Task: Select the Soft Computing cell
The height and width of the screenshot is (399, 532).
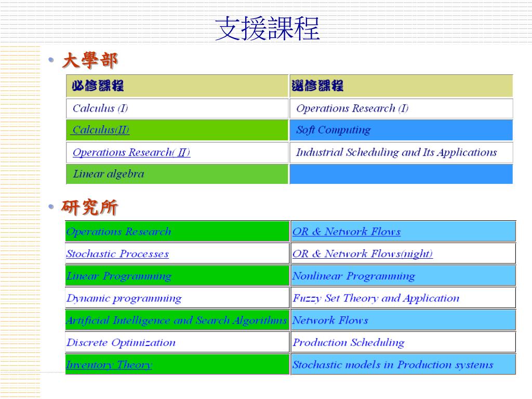Action: [401, 130]
